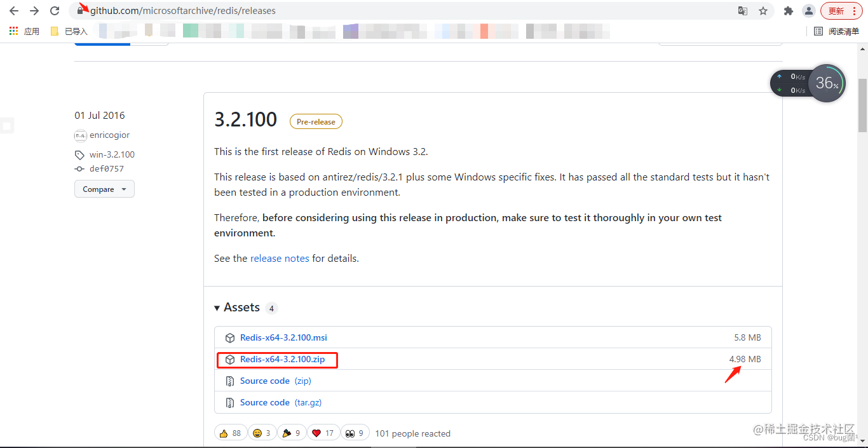
Task: Open the Compare dropdown
Action: pyautogui.click(x=104, y=189)
